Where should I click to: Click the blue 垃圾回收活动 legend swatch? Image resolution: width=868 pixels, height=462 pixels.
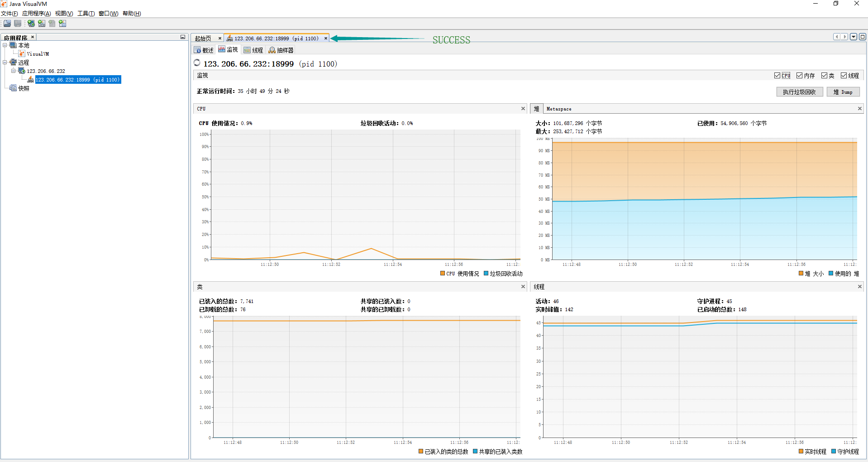point(486,274)
